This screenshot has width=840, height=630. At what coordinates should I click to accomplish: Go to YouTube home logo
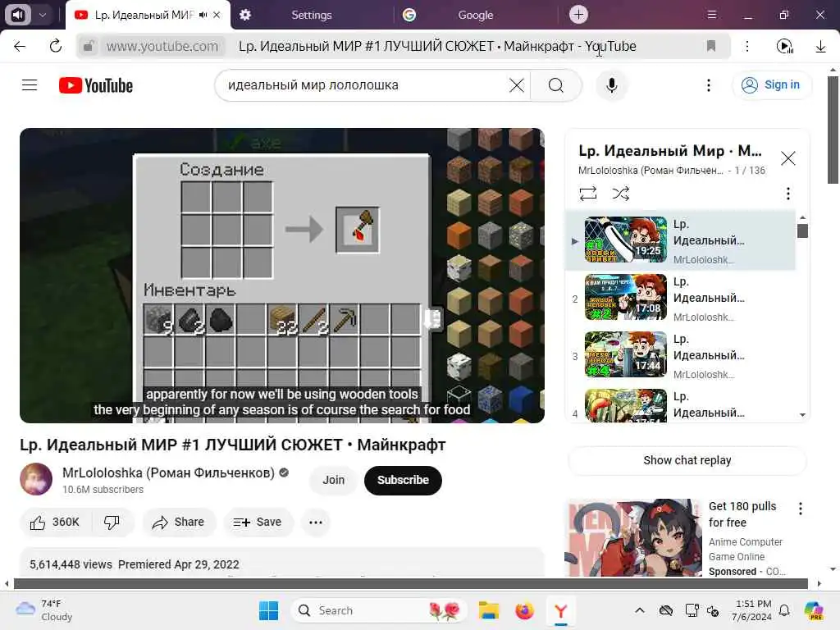[x=96, y=85]
